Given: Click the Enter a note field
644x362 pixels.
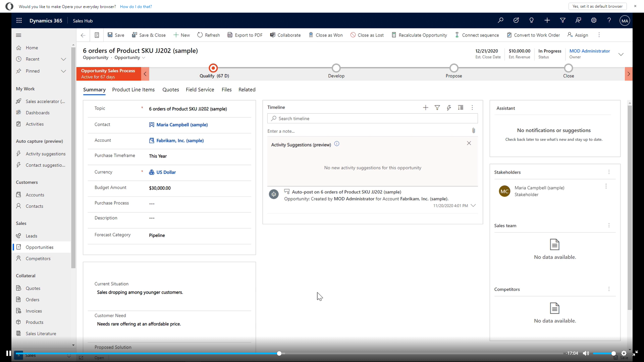Looking at the screenshot, I should [x=368, y=131].
